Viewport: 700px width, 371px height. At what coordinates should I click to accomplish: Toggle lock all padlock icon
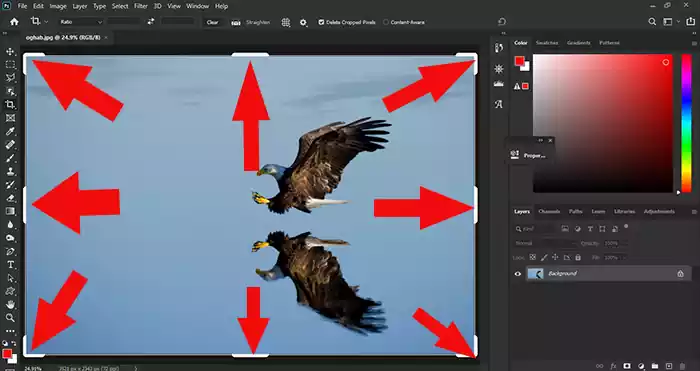[578, 257]
